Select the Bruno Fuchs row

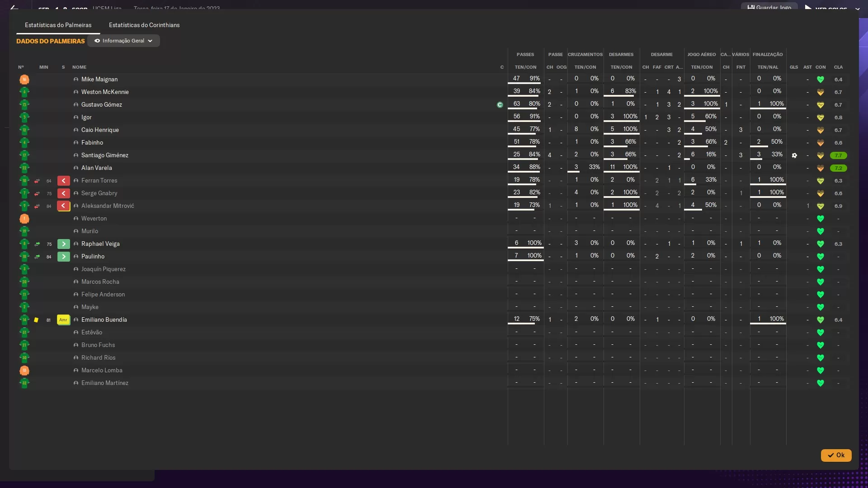tap(433, 345)
